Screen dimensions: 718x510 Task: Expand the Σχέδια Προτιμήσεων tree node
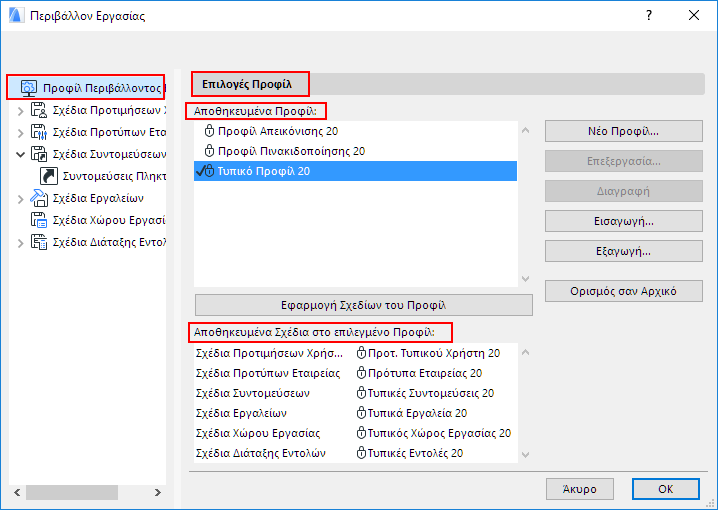pyautogui.click(x=21, y=110)
